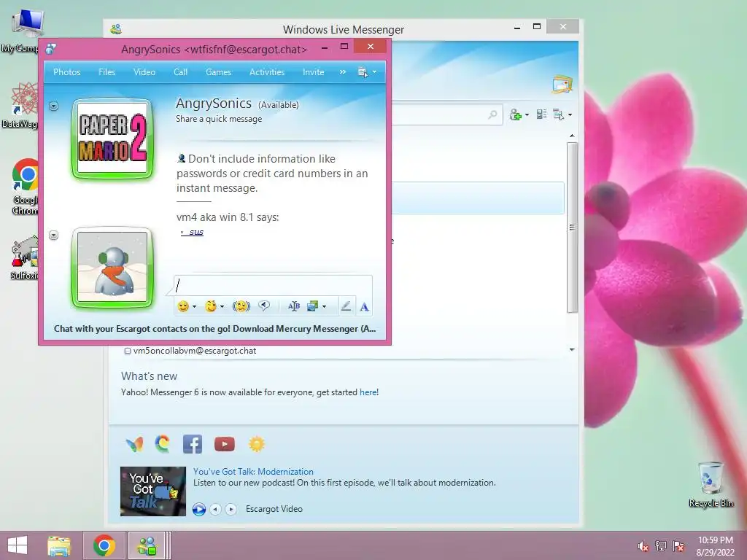
Task: Click the muted volume tray icon
Action: [x=643, y=546]
